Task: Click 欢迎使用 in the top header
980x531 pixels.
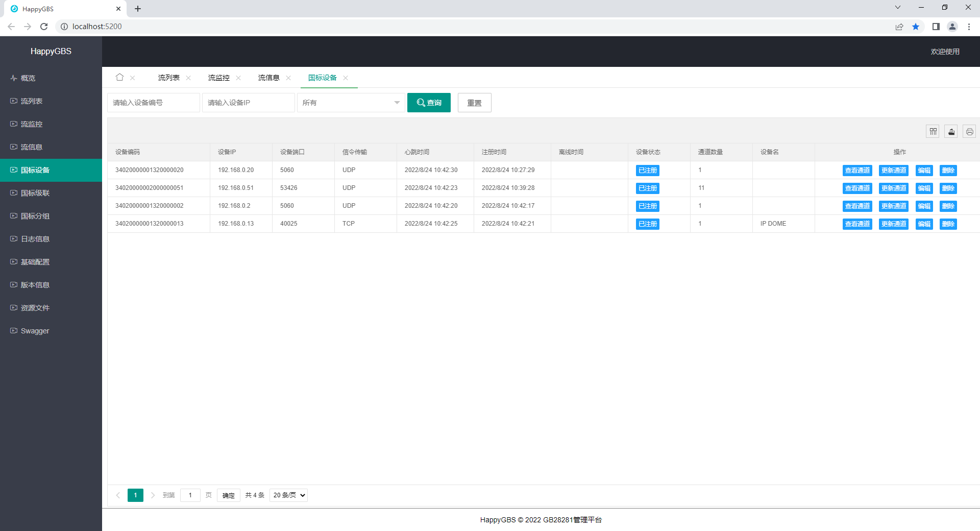Action: [x=945, y=52]
